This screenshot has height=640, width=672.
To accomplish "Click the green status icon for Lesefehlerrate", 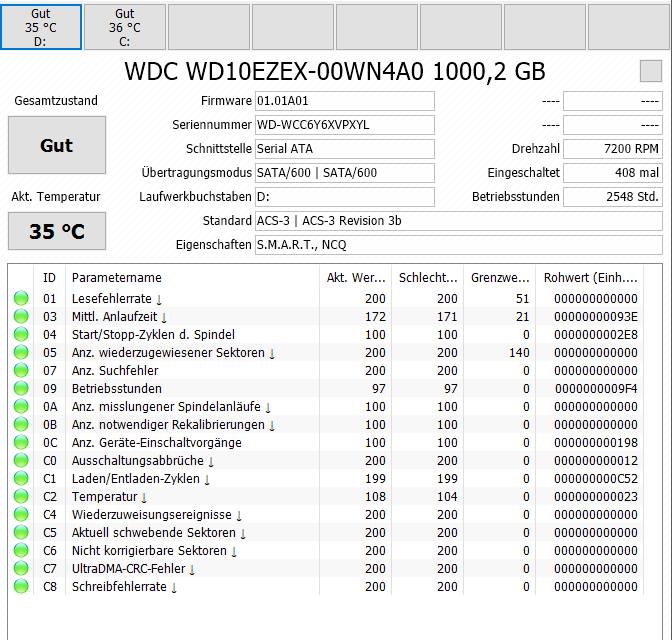I will (21, 298).
